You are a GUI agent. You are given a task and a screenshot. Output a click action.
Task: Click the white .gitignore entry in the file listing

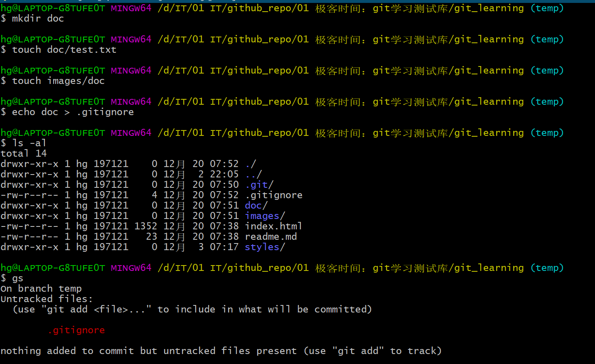click(274, 195)
